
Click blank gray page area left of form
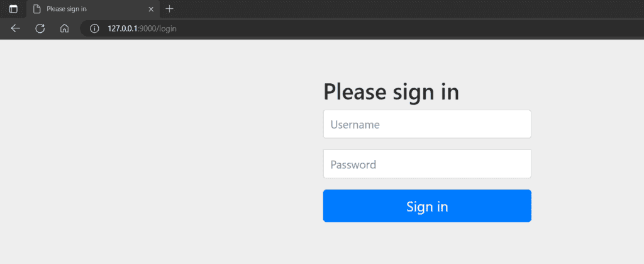point(157,158)
